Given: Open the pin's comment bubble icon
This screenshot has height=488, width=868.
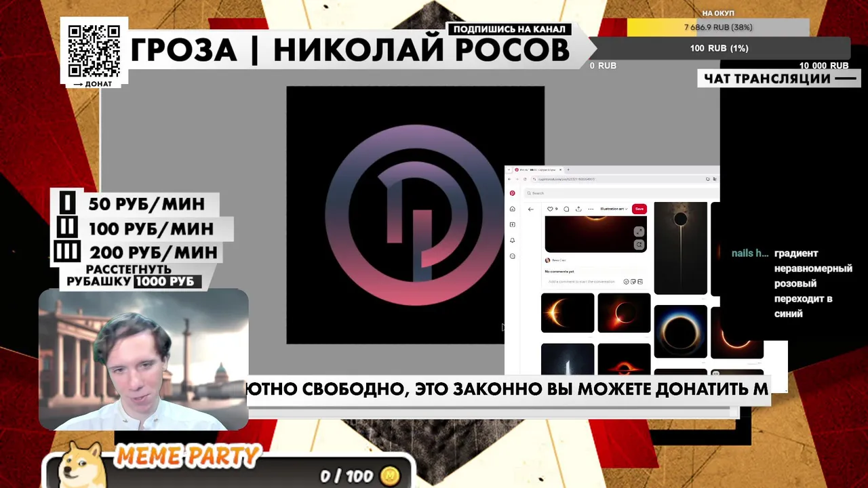Looking at the screenshot, I should coord(566,209).
